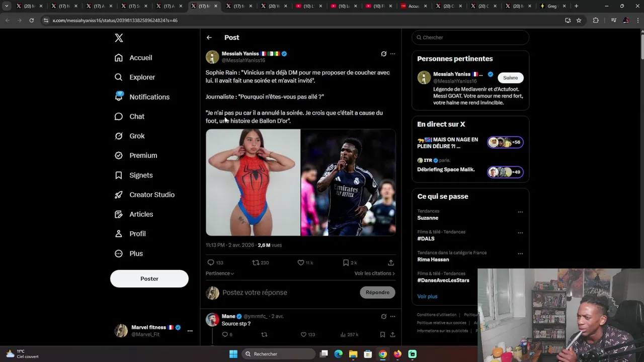Open Signets bookmarks in the sidebar
The image size is (644, 362).
[133, 175]
